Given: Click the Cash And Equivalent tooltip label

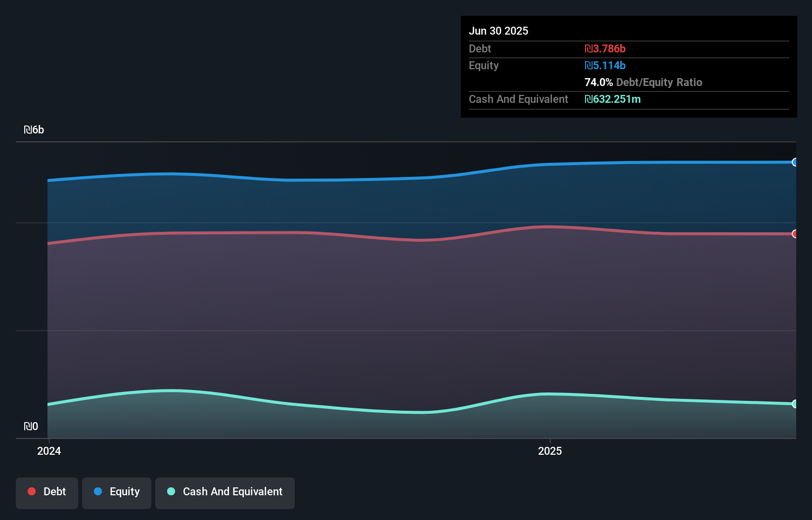Looking at the screenshot, I should click(x=518, y=99).
